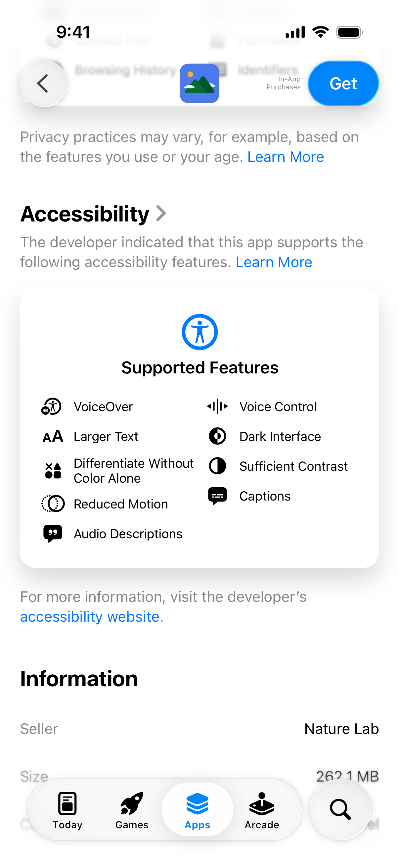
Task: Select the Audio Descriptions icon
Action: click(53, 533)
